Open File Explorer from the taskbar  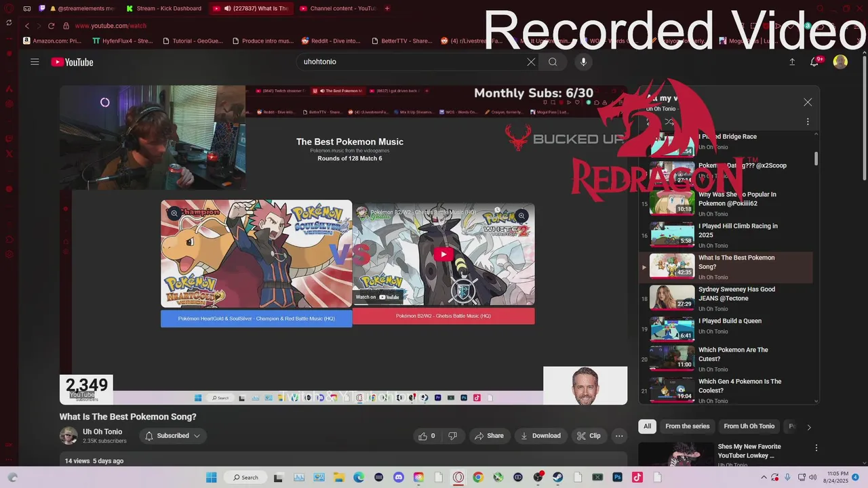tap(338, 477)
